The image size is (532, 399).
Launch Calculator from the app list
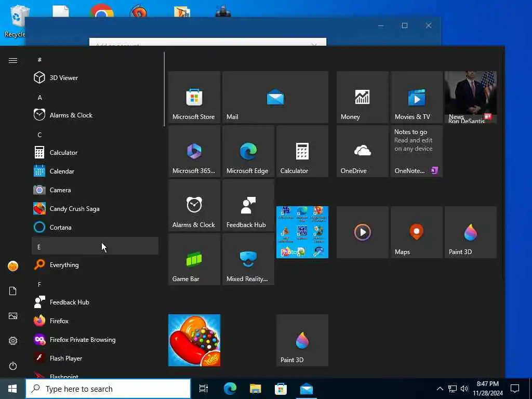(x=95, y=152)
